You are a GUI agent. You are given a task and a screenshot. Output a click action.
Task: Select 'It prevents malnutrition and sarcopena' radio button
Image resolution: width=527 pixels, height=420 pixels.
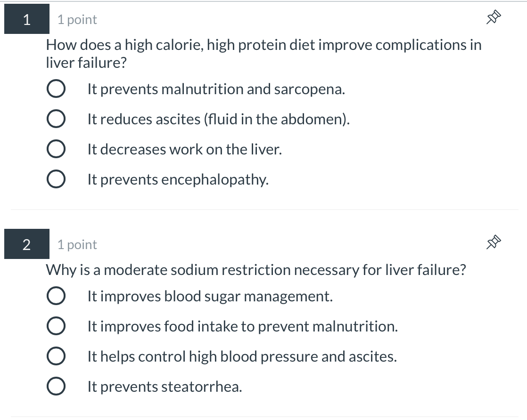(56, 89)
